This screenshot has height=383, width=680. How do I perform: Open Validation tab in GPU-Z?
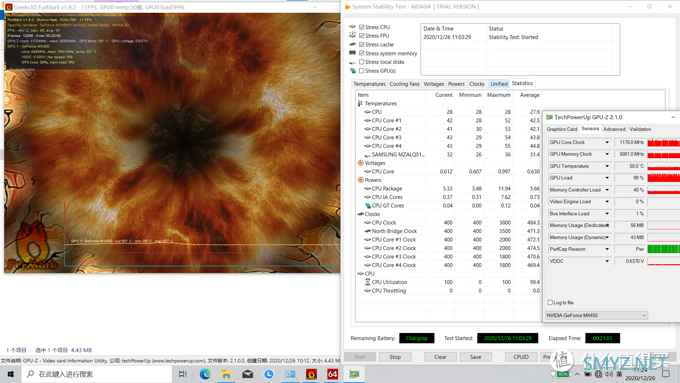640,129
